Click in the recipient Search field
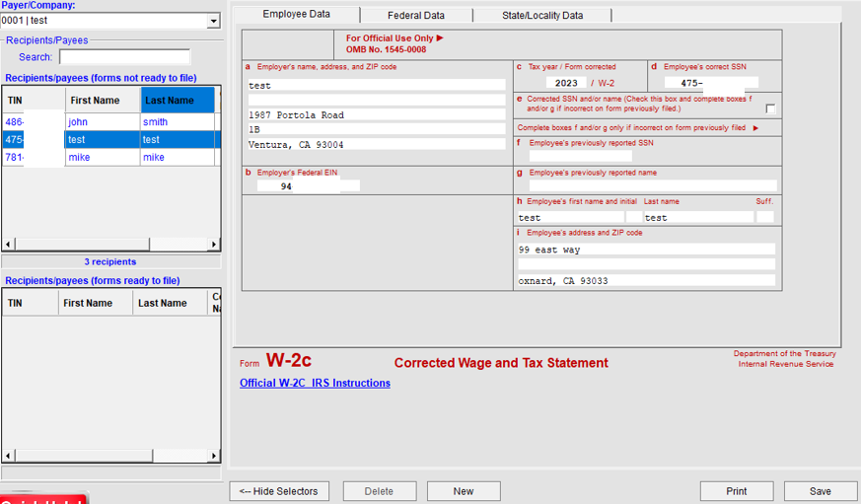Image resolution: width=861 pixels, height=504 pixels. pos(124,57)
